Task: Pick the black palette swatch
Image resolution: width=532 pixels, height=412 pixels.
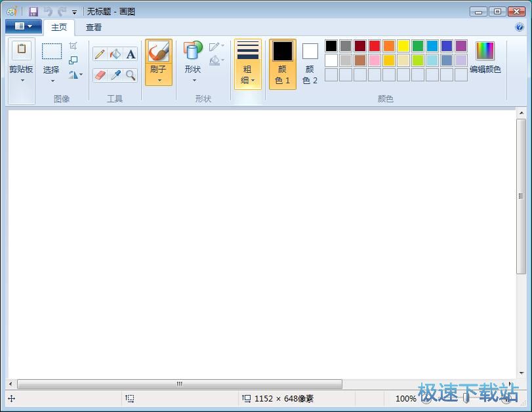Action: (331, 46)
